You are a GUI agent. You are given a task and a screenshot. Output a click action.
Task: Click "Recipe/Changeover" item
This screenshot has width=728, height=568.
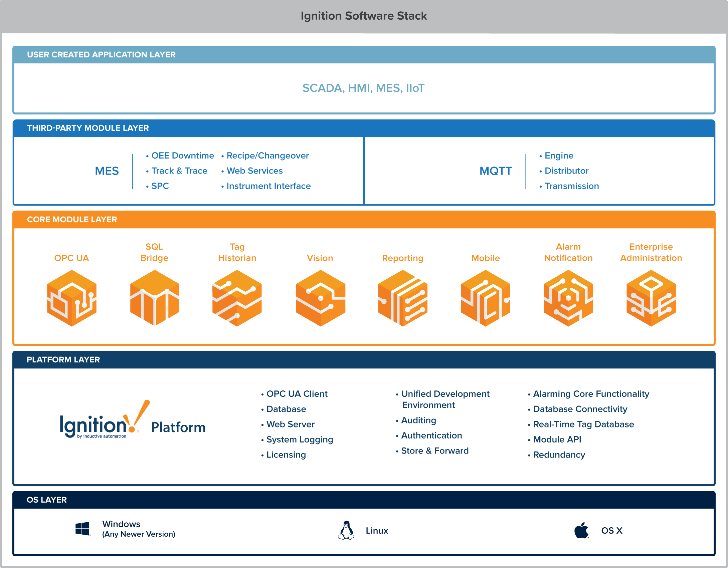[x=268, y=156]
